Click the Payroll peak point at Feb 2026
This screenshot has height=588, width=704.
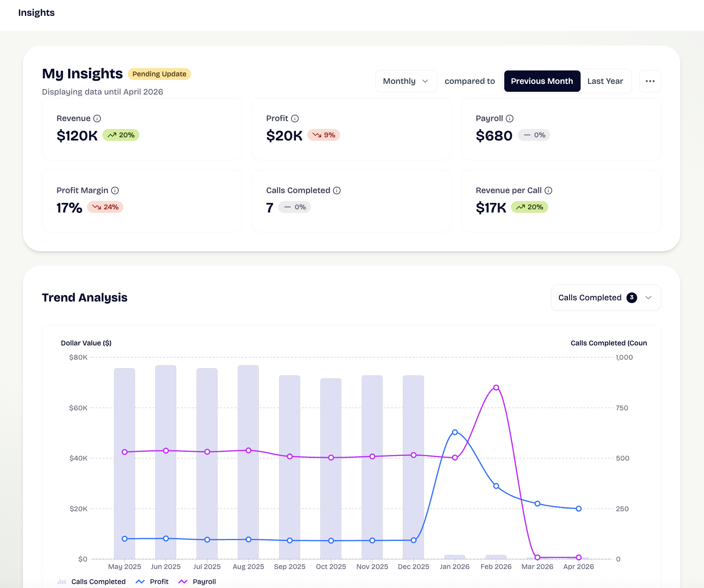[496, 387]
